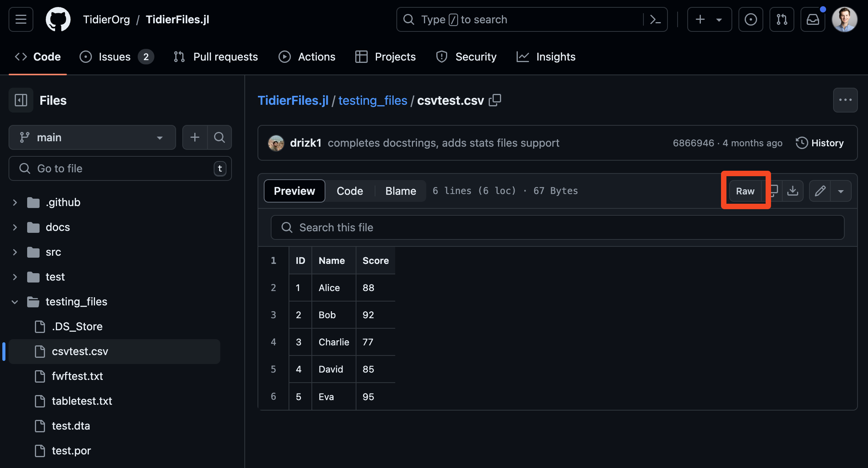Click the Raw button
868x468 pixels.
pyautogui.click(x=745, y=191)
